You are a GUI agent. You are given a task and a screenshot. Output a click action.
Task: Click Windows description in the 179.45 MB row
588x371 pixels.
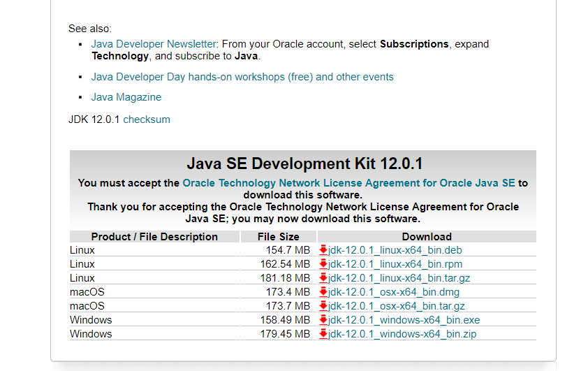(91, 334)
